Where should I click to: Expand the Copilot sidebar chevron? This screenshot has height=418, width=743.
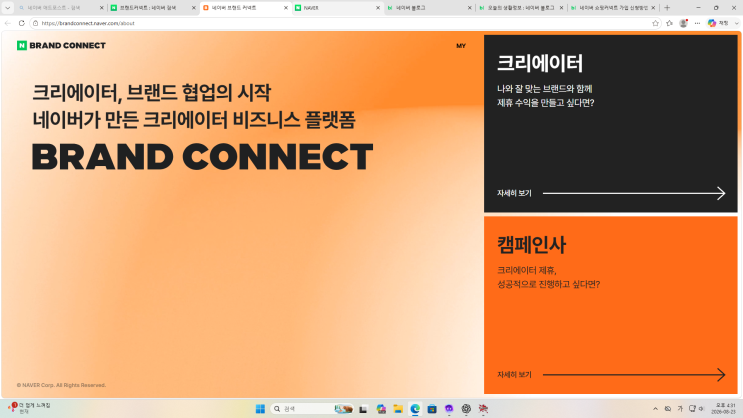point(737,23)
